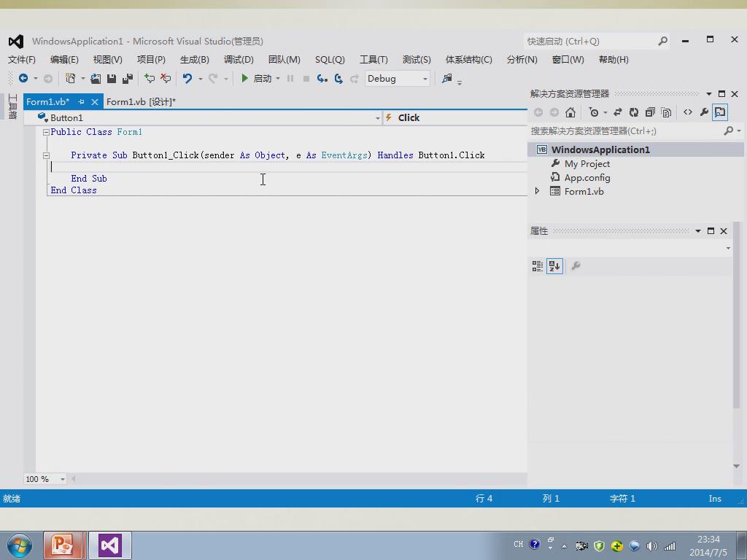Viewport: 747px width, 560px height.
Task: Click the Property Pages wrench icon in 属性 panel
Action: (x=576, y=266)
